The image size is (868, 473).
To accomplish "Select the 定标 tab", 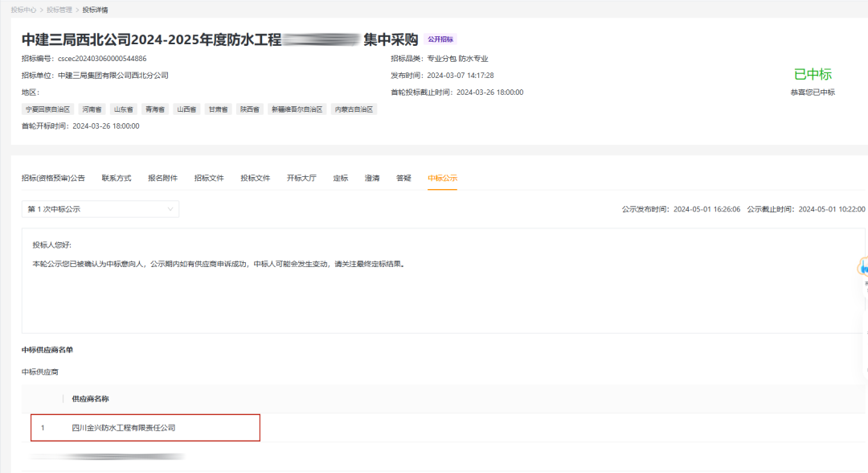I will (x=341, y=178).
